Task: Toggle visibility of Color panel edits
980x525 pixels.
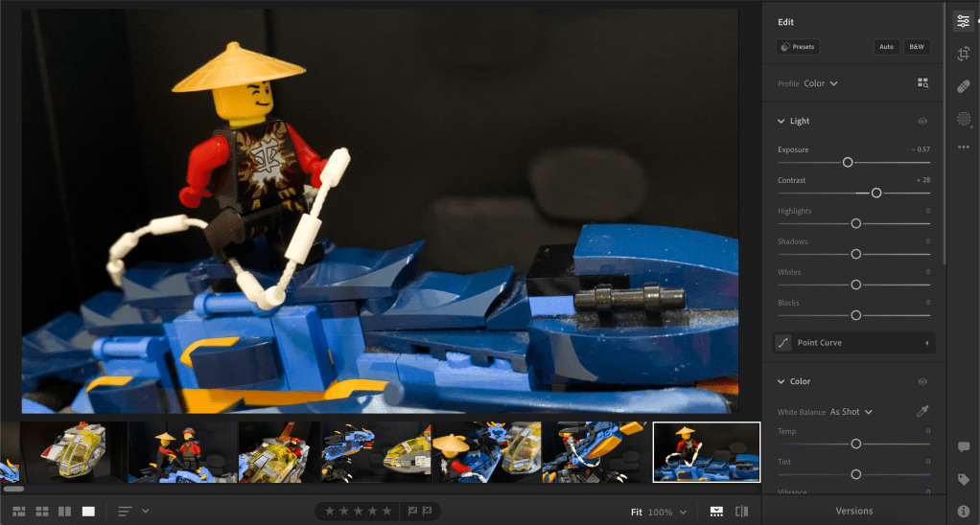Action: click(922, 381)
